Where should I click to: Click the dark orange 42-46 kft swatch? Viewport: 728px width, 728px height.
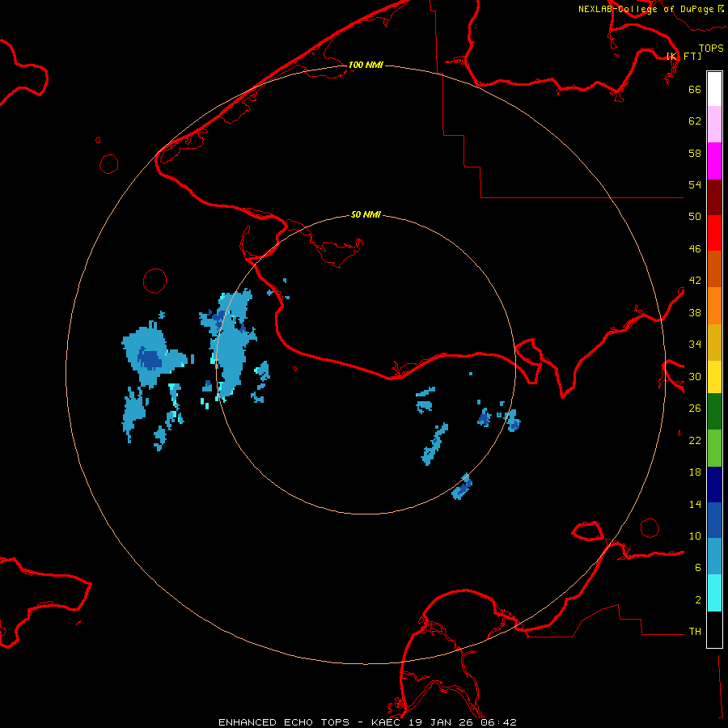pos(714,269)
